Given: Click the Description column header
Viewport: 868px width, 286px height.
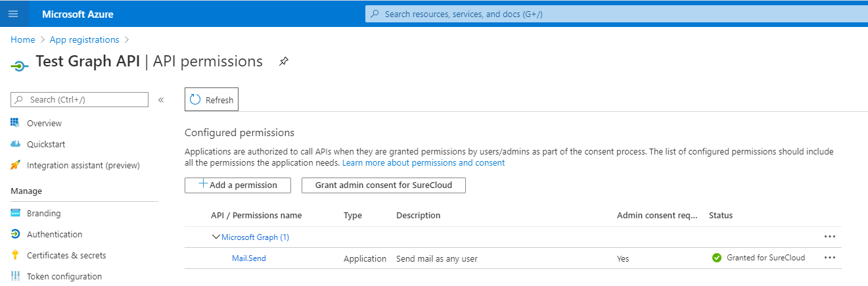Looking at the screenshot, I should coord(419,215).
